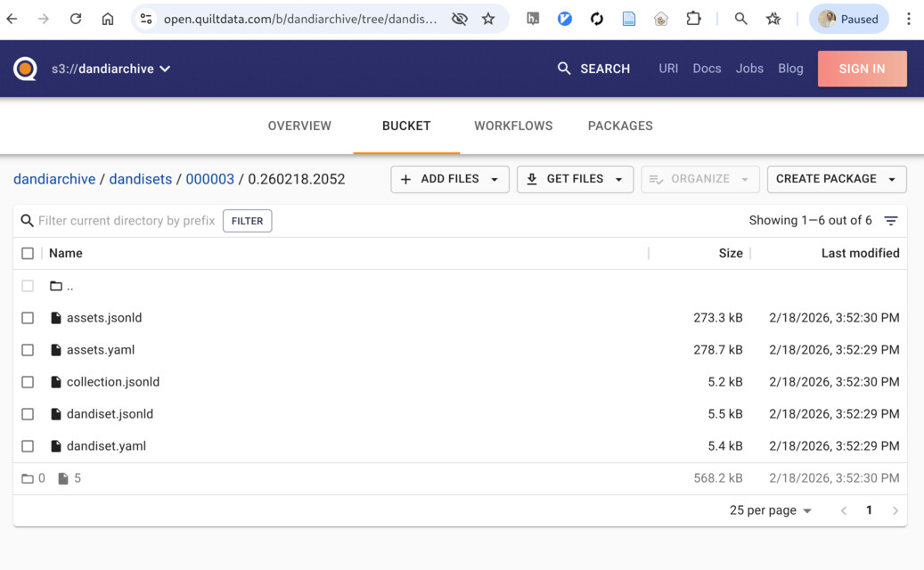This screenshot has width=924, height=570.
Task: Click the blue document extension icon
Action: point(629,19)
